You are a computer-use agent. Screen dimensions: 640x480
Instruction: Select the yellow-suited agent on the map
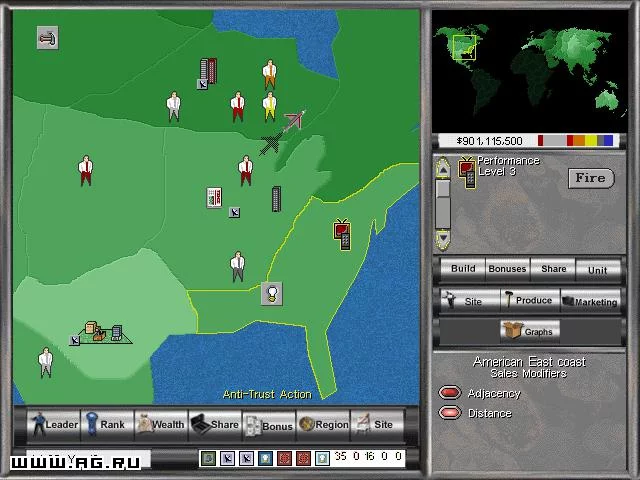(269, 107)
